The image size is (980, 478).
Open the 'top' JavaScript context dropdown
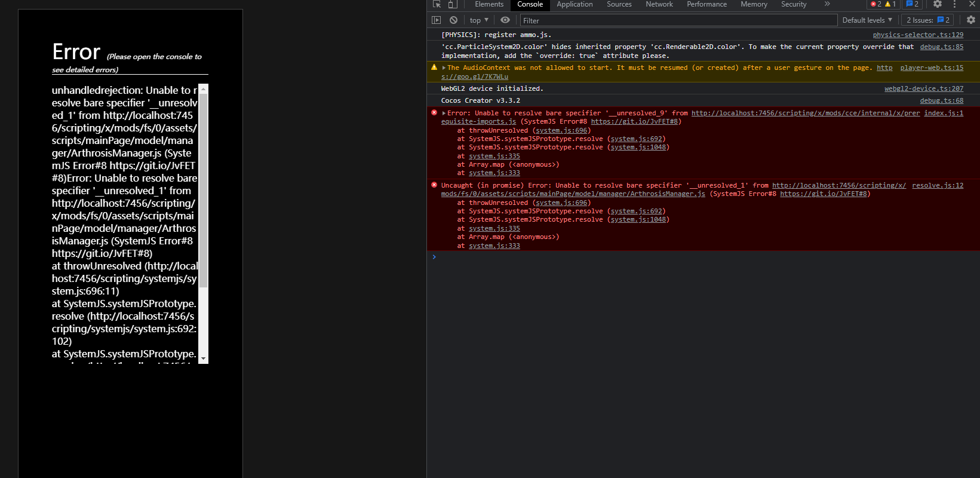(479, 20)
